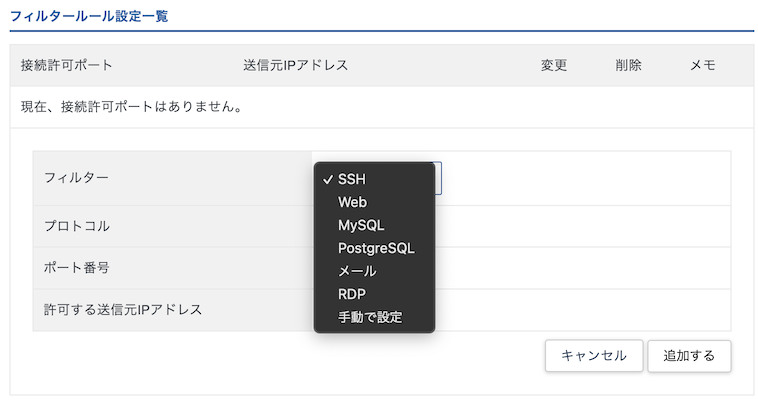
Task: Click the フィルタールール設定一覧 heading
Action: [89, 16]
